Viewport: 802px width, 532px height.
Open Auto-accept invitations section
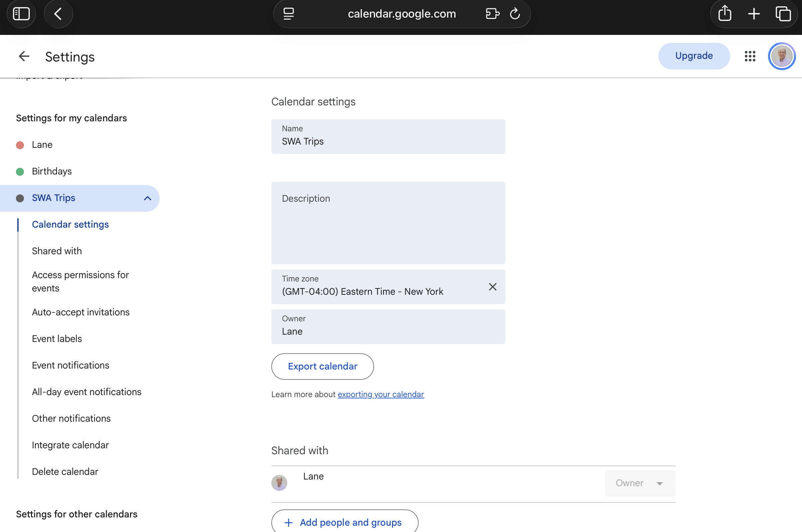click(x=81, y=312)
